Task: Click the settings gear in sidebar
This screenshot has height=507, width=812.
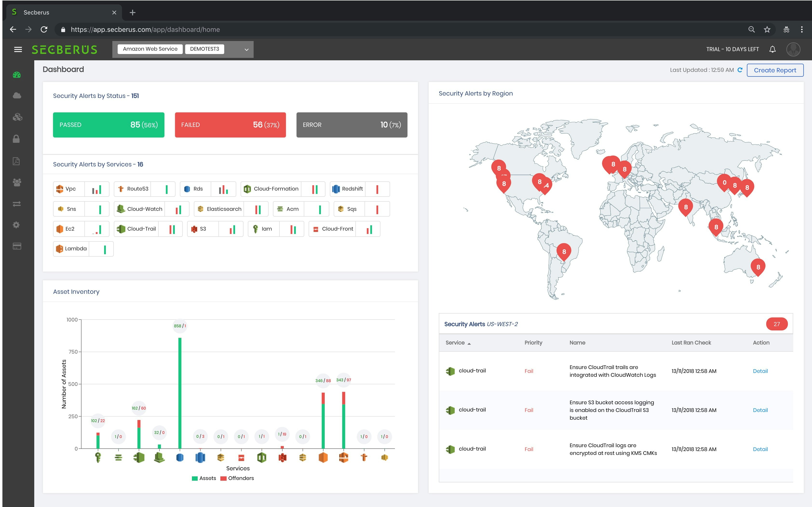Action: (16, 225)
